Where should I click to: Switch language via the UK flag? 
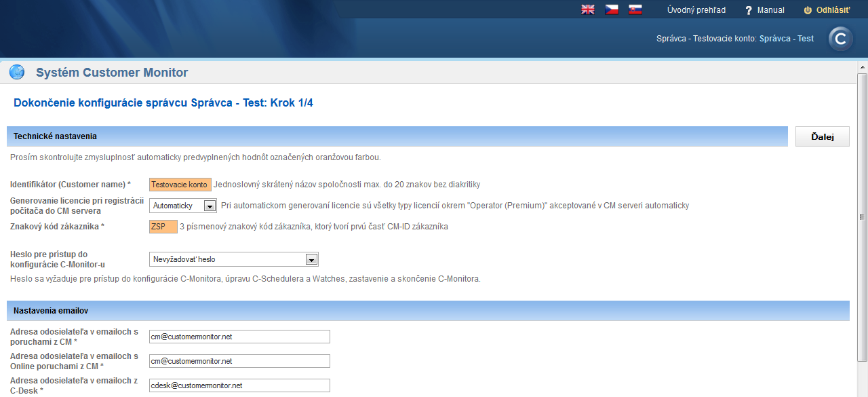[x=588, y=10]
